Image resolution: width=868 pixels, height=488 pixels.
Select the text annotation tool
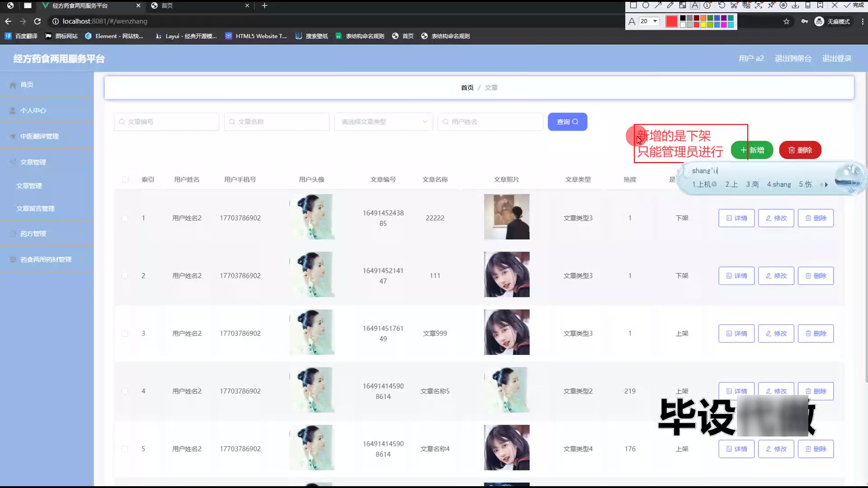coord(695,5)
